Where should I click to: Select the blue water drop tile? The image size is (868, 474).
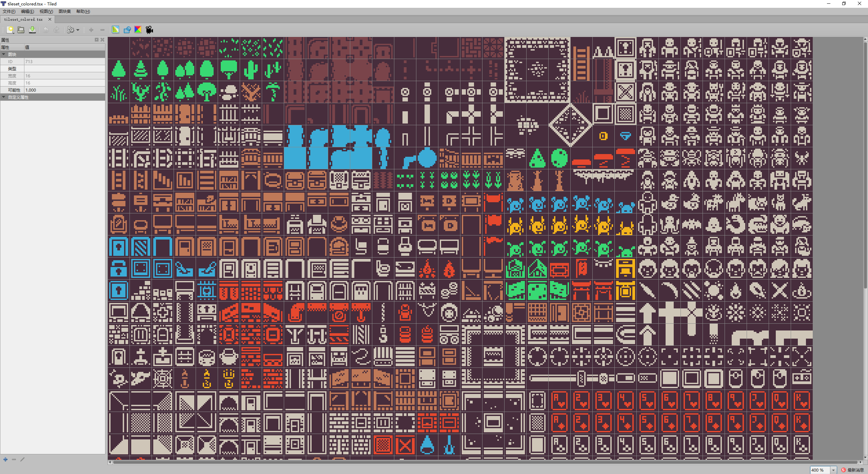click(427, 445)
